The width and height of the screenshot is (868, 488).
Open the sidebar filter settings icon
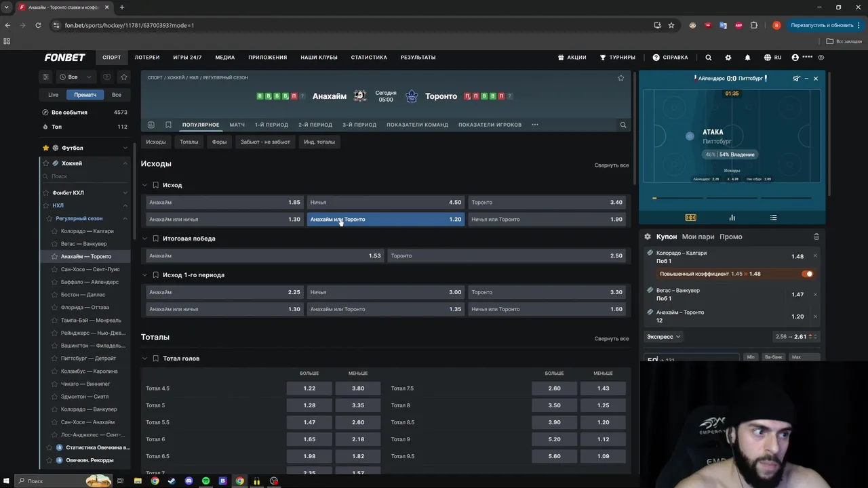tap(46, 77)
